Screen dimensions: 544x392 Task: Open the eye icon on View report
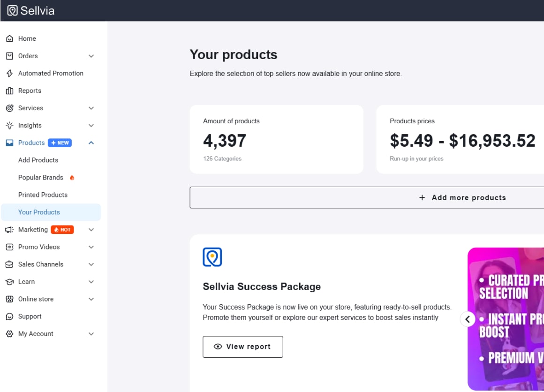click(x=217, y=347)
